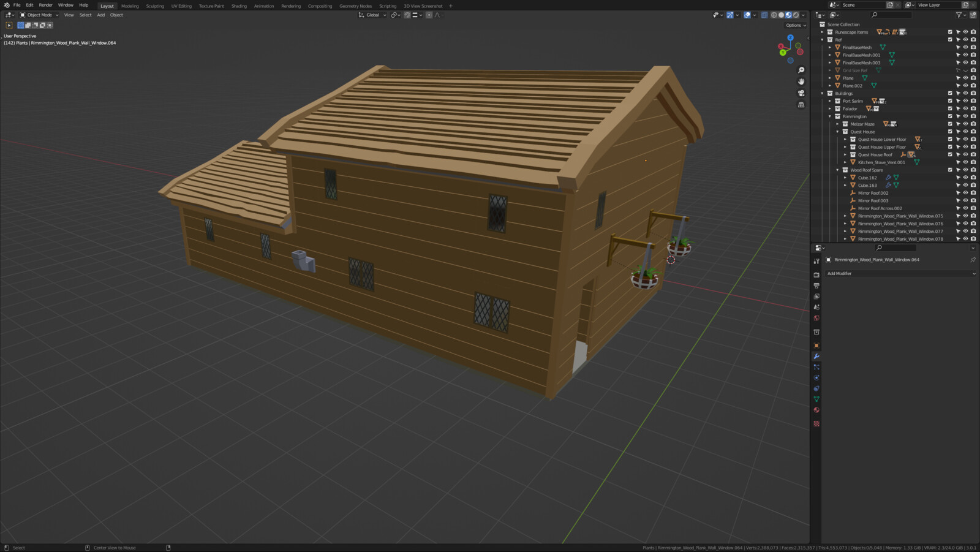Disable Falador in renders camera icon
The width and height of the screenshot is (980, 552).
(x=973, y=108)
